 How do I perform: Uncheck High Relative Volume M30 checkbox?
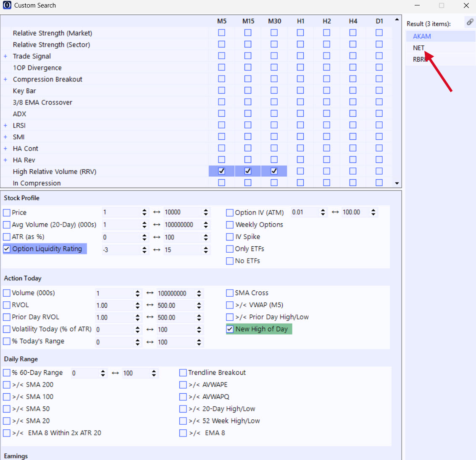274,171
